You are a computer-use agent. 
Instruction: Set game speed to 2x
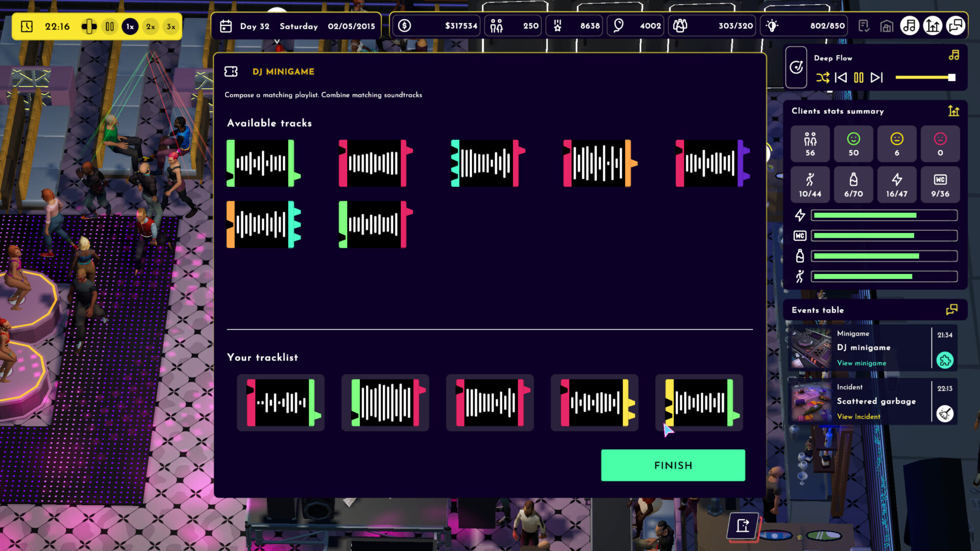[x=150, y=27]
